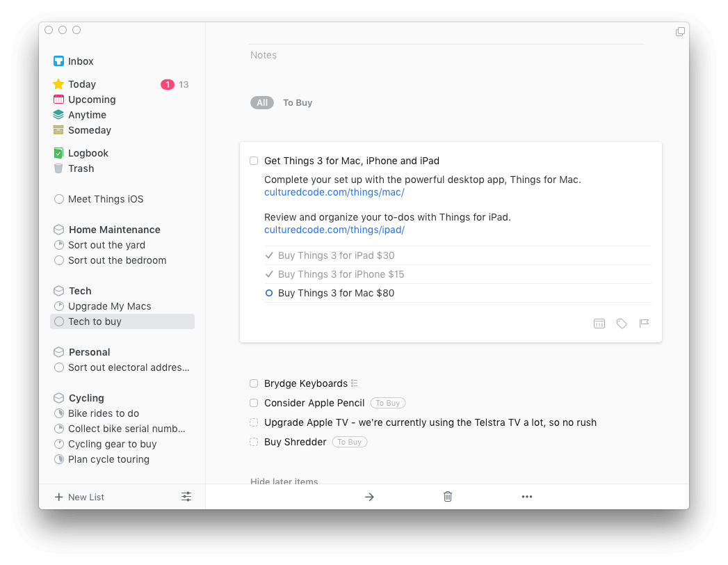Open Cycling gear to buy project

pyautogui.click(x=122, y=444)
